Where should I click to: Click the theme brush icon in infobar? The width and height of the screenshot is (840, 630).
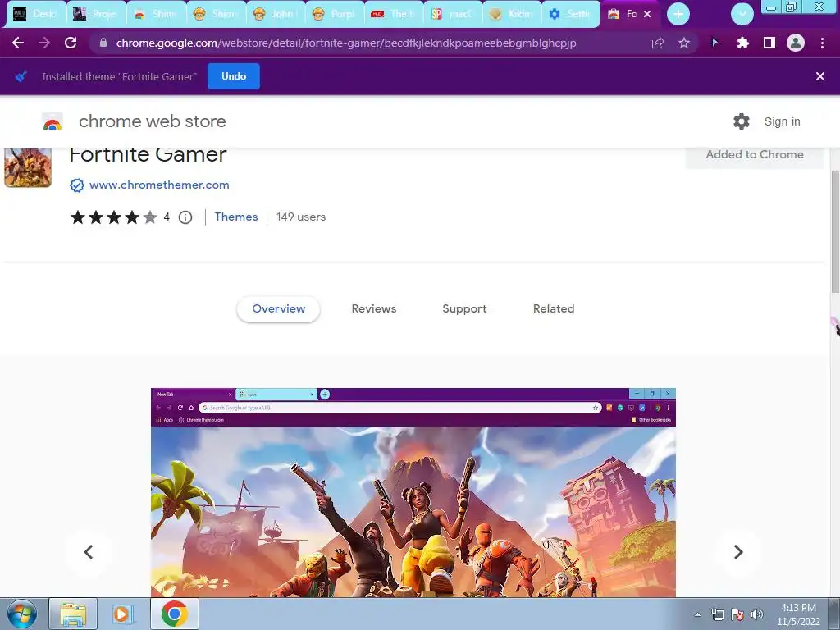point(21,76)
